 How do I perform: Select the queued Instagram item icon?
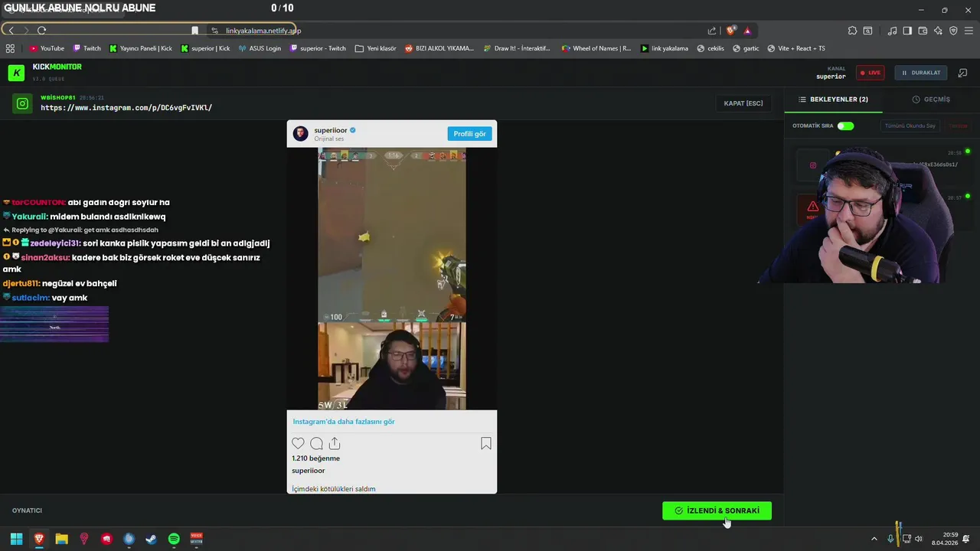(813, 165)
